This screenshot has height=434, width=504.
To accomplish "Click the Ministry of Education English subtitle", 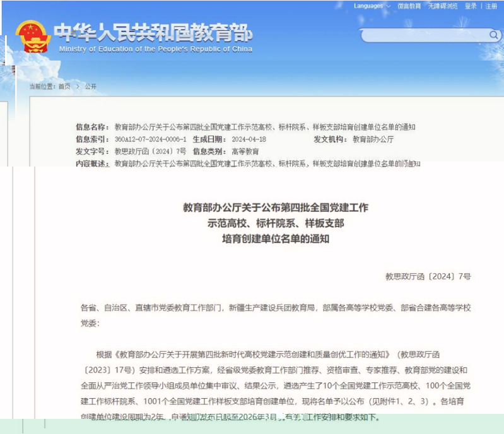I will click(x=156, y=49).
